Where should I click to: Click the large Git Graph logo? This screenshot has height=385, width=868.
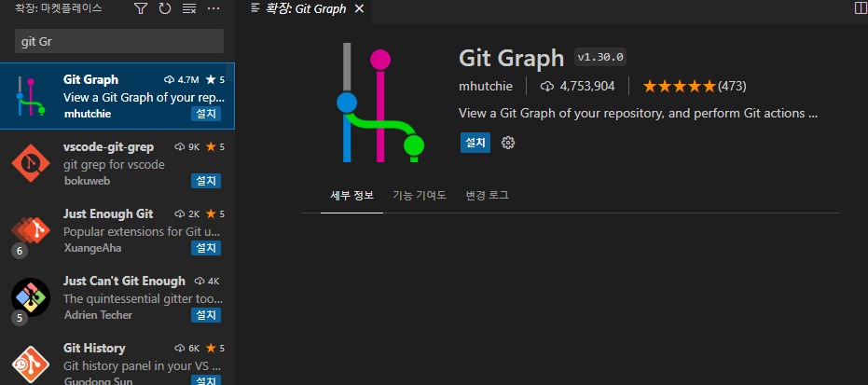click(x=380, y=103)
